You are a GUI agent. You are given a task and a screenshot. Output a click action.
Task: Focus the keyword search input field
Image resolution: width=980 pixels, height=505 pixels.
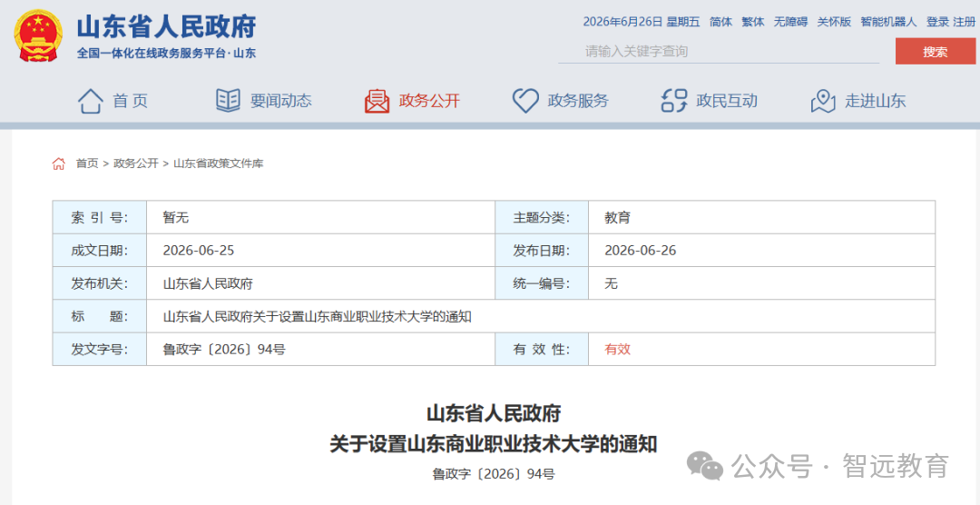point(719,51)
